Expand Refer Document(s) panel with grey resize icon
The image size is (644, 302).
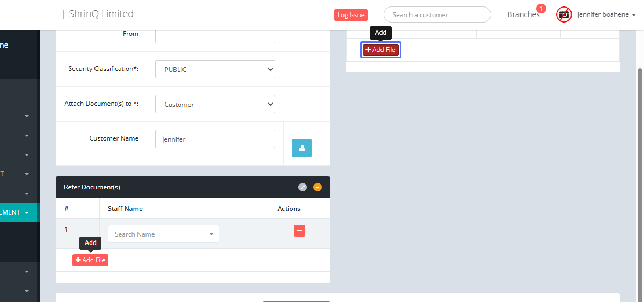pos(303,187)
